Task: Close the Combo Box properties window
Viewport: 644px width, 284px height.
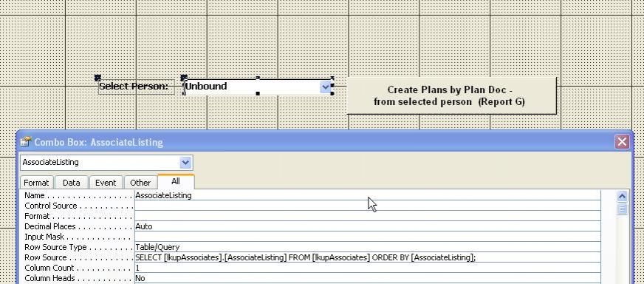Action: point(622,142)
